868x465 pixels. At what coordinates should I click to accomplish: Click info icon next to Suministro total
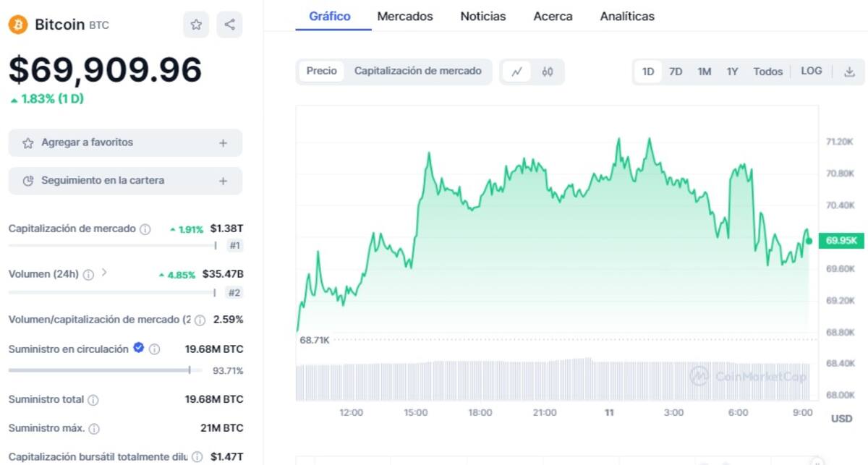93,400
